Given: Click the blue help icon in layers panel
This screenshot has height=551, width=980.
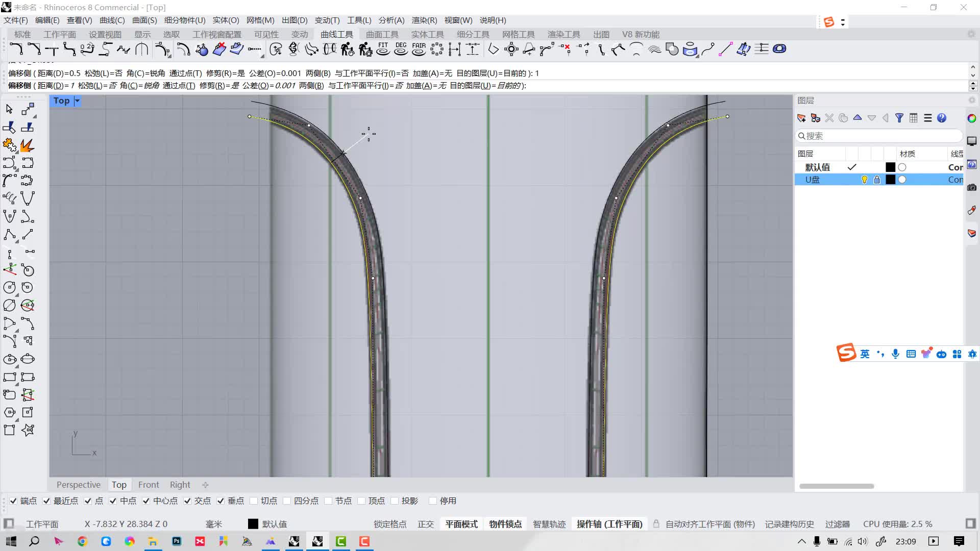Looking at the screenshot, I should [x=942, y=118].
